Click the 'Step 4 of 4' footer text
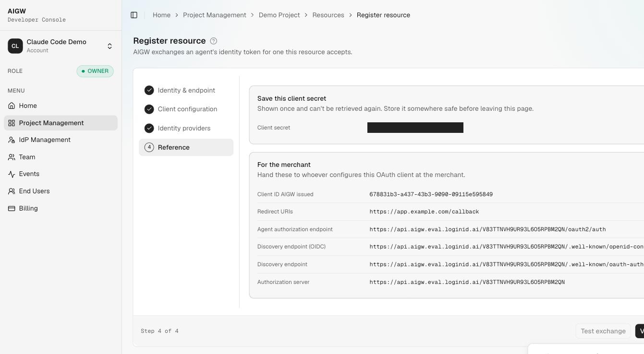 click(159, 331)
